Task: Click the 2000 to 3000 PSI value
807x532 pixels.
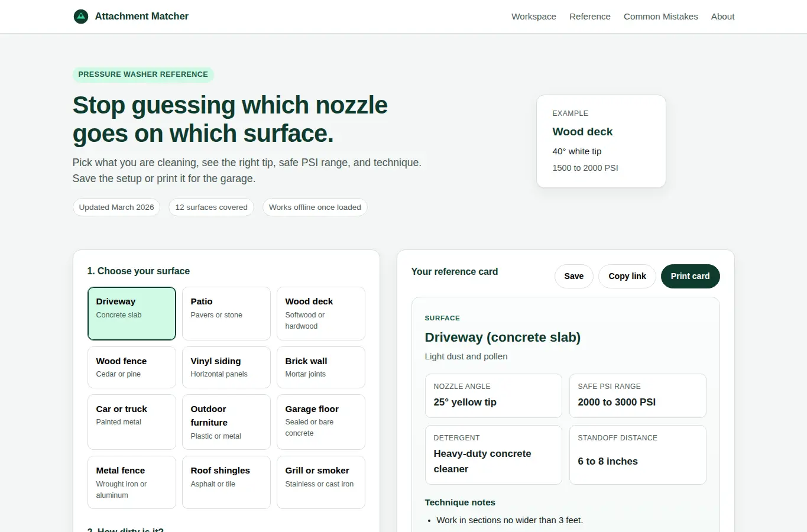Action: pos(617,402)
